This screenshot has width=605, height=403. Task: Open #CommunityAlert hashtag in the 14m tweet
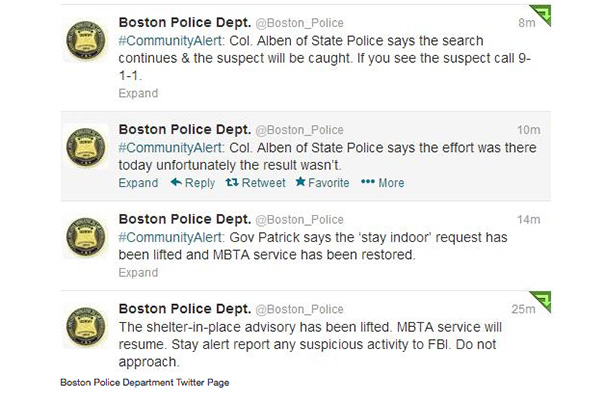tap(171, 237)
